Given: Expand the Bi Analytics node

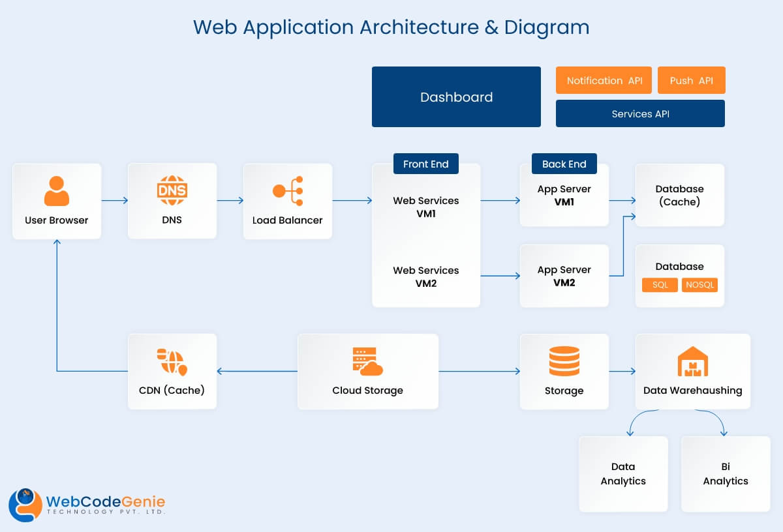Looking at the screenshot, I should click(725, 474).
